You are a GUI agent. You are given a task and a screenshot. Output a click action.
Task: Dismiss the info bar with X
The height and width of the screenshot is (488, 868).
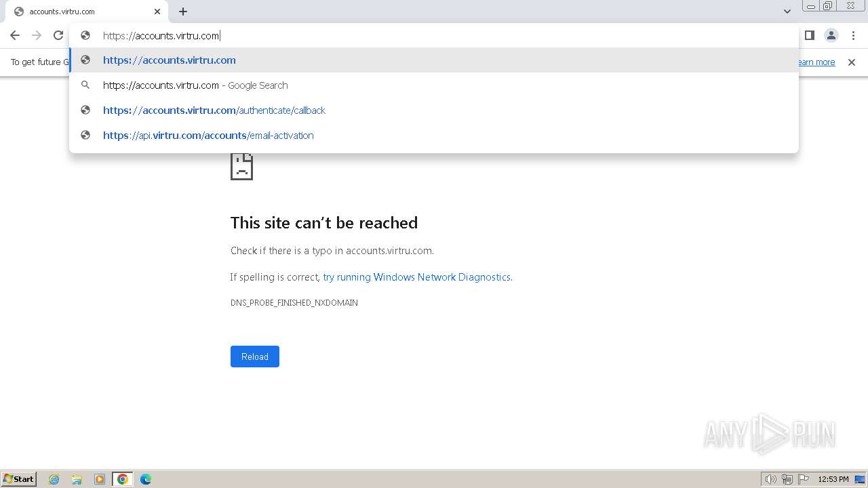[852, 62]
